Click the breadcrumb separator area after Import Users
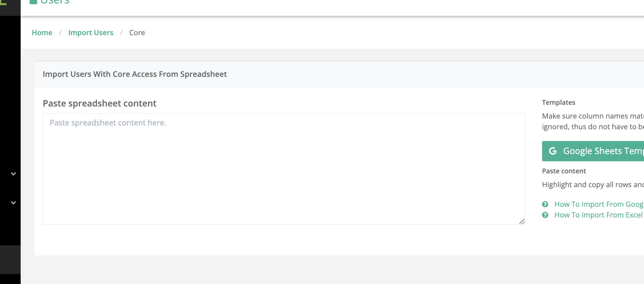Viewport: 644px width, 284px height. click(121, 32)
